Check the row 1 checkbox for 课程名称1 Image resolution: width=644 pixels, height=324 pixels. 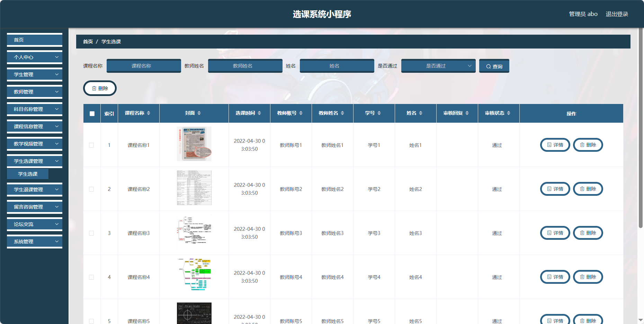91,145
